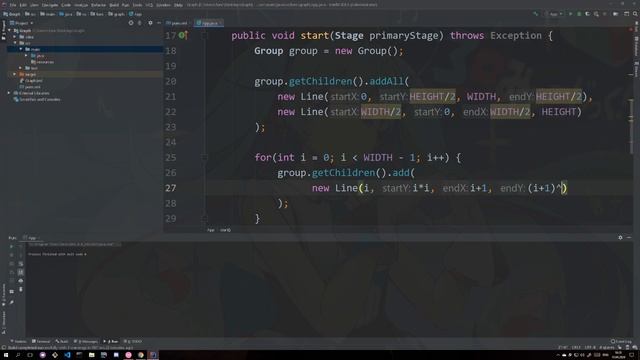Open the Run tool window button
The image size is (640, 360).
(111, 341)
